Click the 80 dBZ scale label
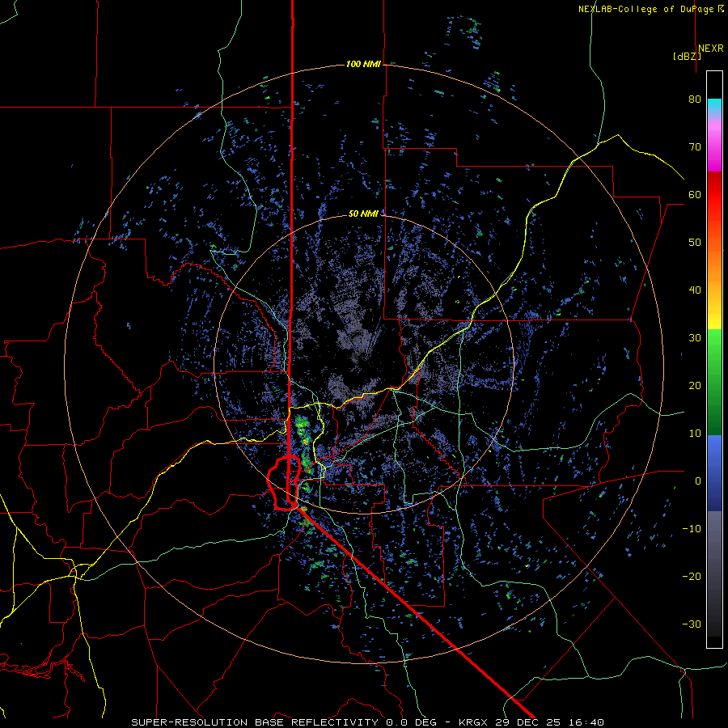Screen dimensions: 728x728 695,99
